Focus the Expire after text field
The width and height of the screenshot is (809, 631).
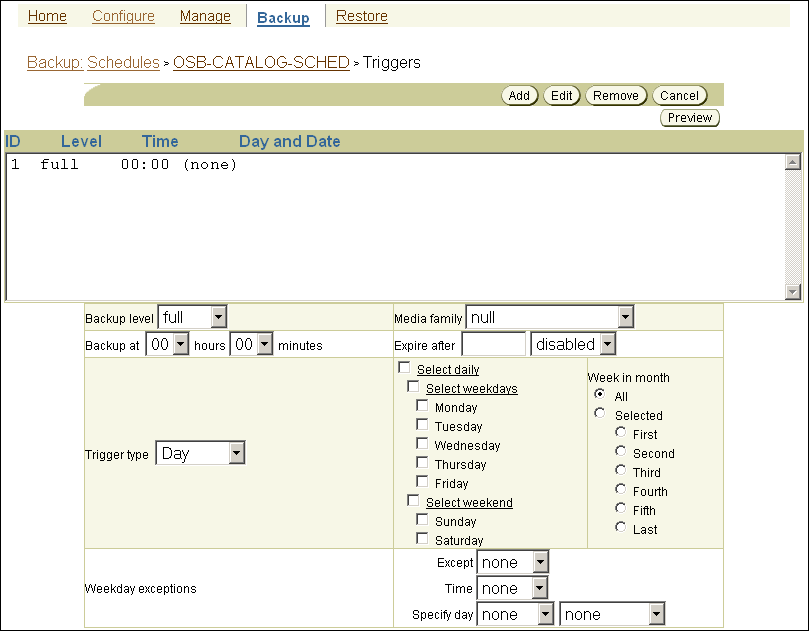tap(494, 344)
